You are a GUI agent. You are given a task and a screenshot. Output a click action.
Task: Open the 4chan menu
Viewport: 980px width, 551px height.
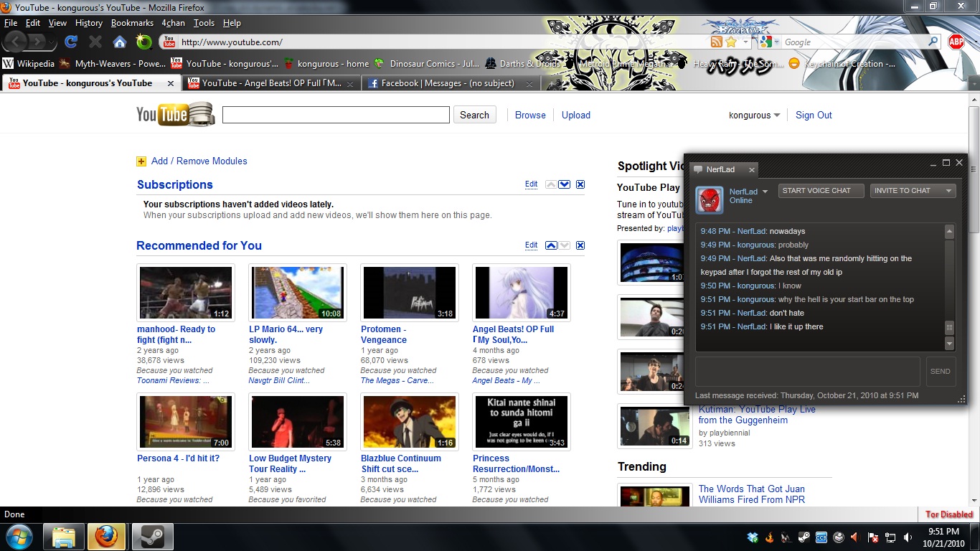pos(173,23)
